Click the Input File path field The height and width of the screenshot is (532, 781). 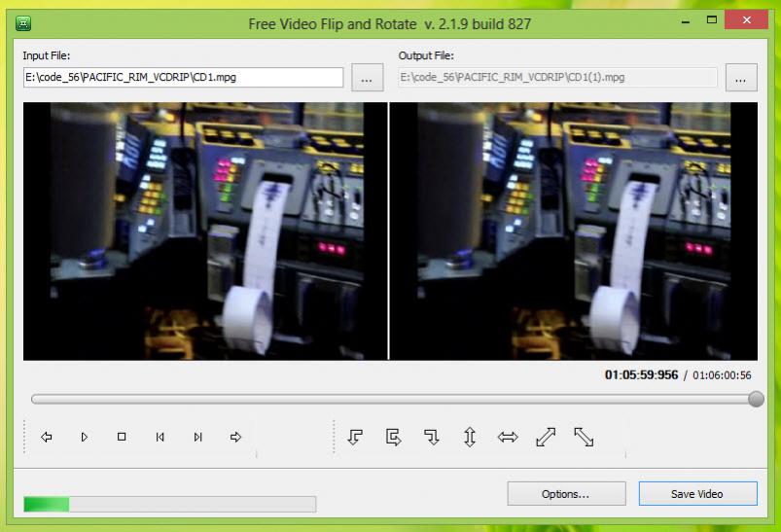tap(183, 77)
